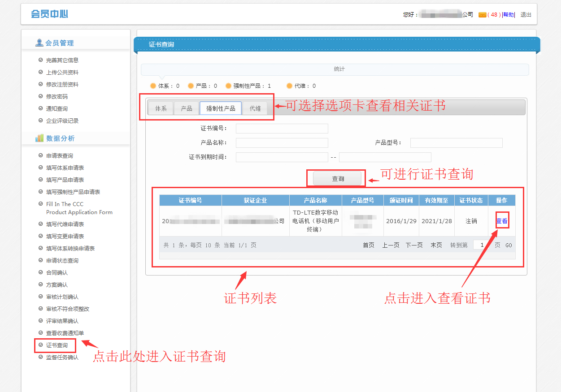Click the orange mail envelope icon
Screen dimensions: 561x392
pyautogui.click(x=483, y=15)
